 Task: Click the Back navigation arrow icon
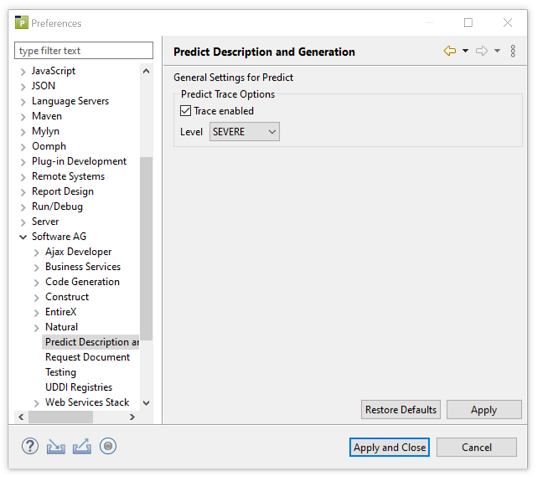pos(450,51)
